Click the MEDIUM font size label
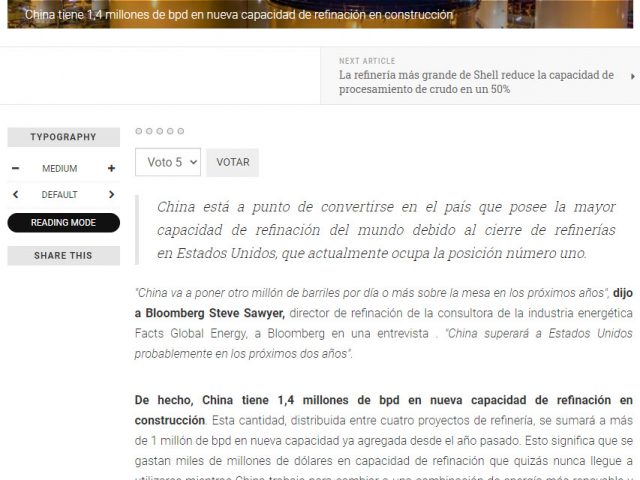The height and width of the screenshot is (480, 640). (60, 169)
